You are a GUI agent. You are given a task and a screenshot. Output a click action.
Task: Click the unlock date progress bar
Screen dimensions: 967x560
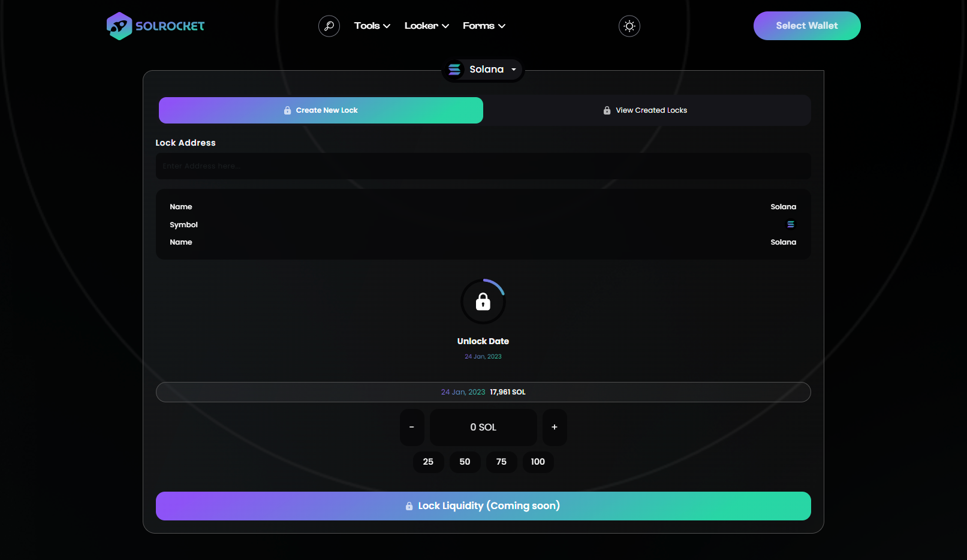coord(483,392)
